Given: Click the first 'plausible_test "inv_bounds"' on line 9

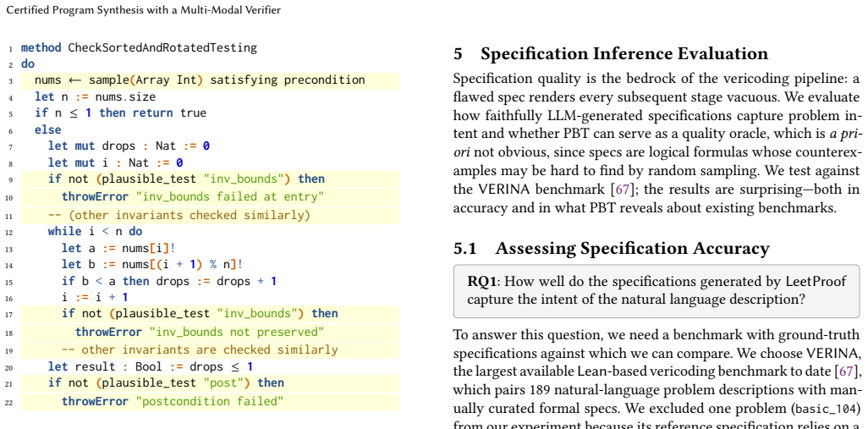Looking at the screenshot, I should [x=193, y=179].
